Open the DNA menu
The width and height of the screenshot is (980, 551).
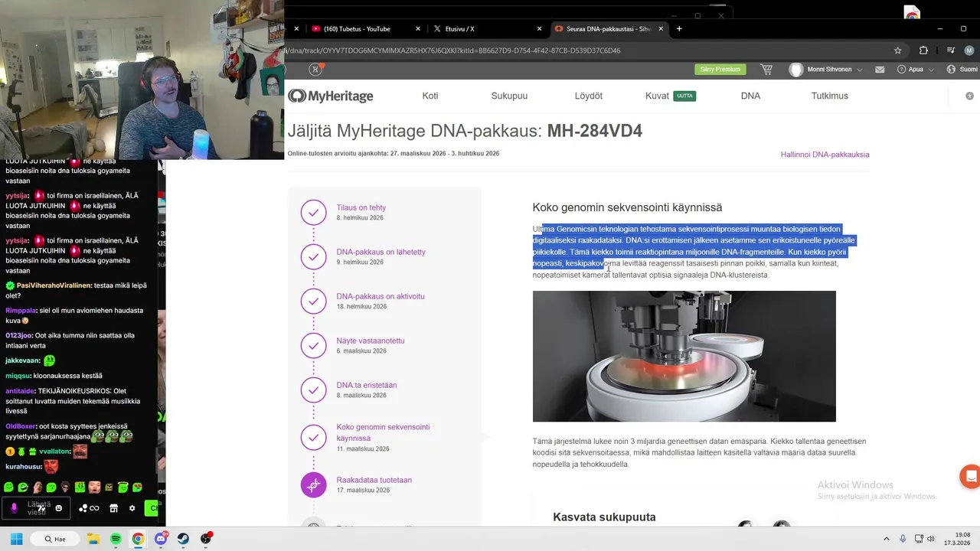750,96
